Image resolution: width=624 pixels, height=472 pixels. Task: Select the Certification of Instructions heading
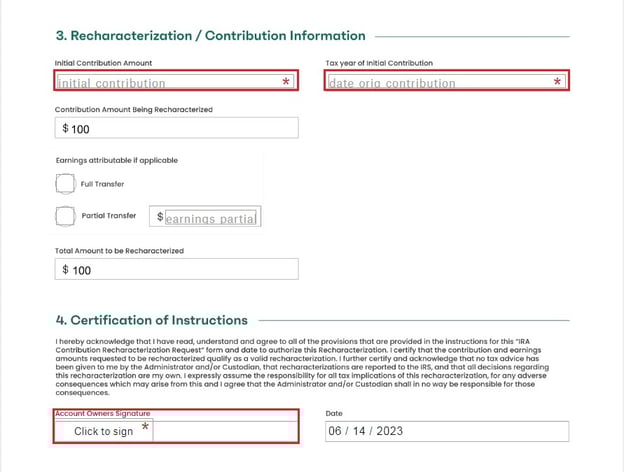[152, 320]
